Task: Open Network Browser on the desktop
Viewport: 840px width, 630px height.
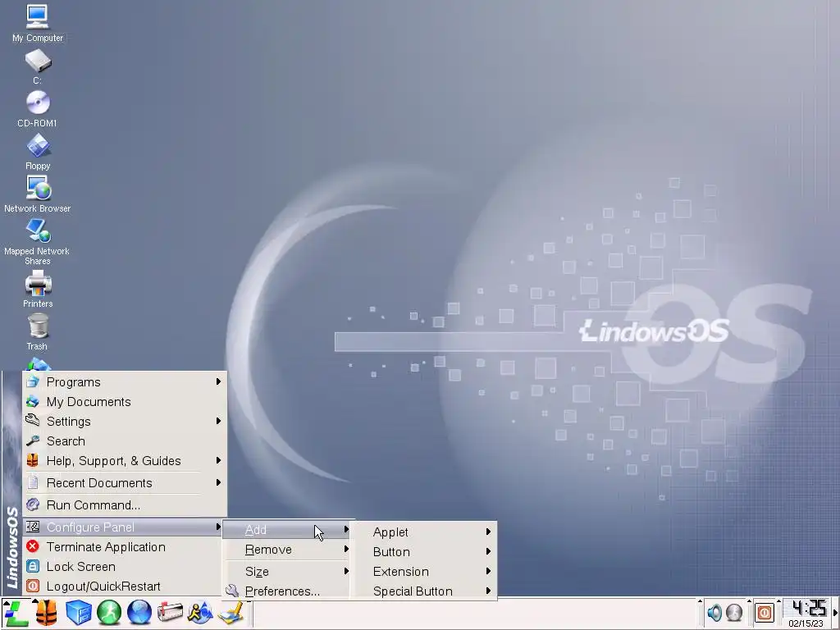Action: (x=38, y=194)
